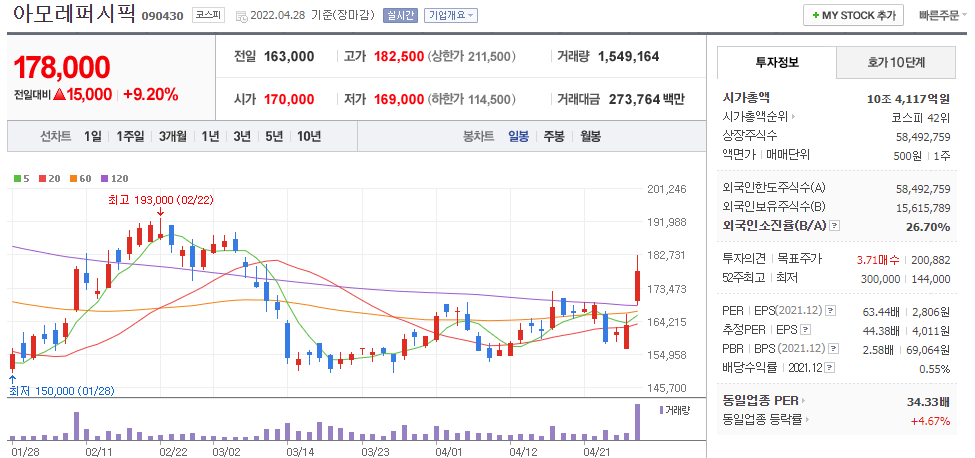The width and height of the screenshot is (975, 458).
Task: Click the 동일업종 PER value 34.33배
Action: (928, 401)
